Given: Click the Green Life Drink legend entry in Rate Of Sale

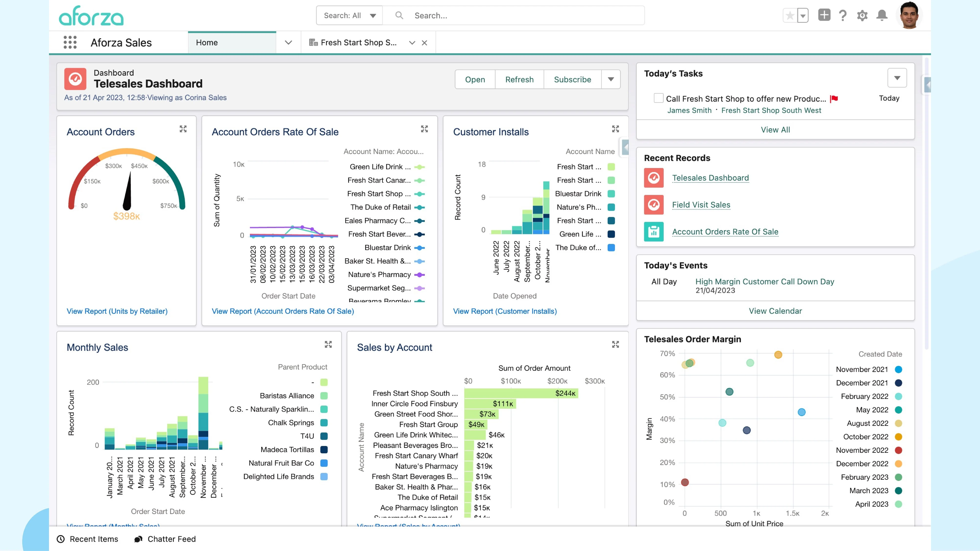Looking at the screenshot, I should pyautogui.click(x=387, y=167).
